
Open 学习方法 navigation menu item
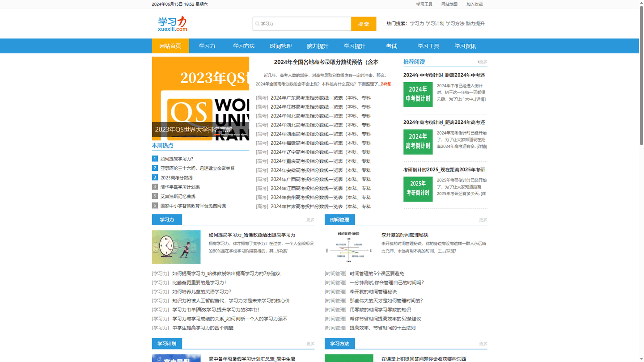tap(244, 46)
